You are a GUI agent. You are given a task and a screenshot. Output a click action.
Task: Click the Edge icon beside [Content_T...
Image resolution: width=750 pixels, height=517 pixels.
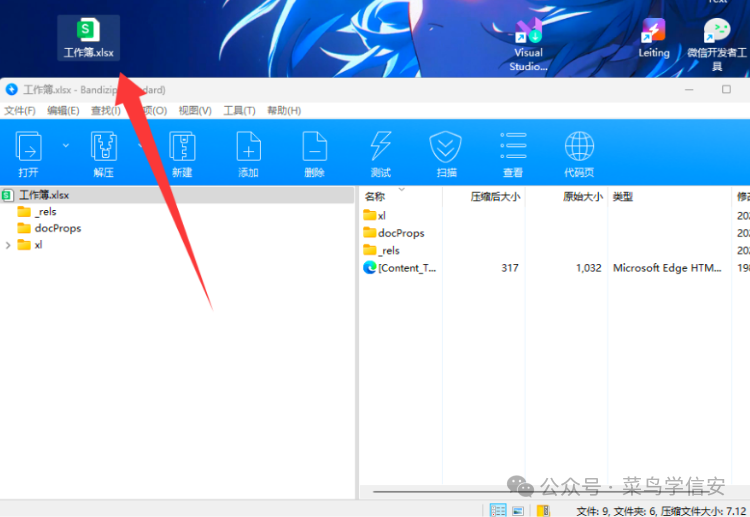(369, 267)
